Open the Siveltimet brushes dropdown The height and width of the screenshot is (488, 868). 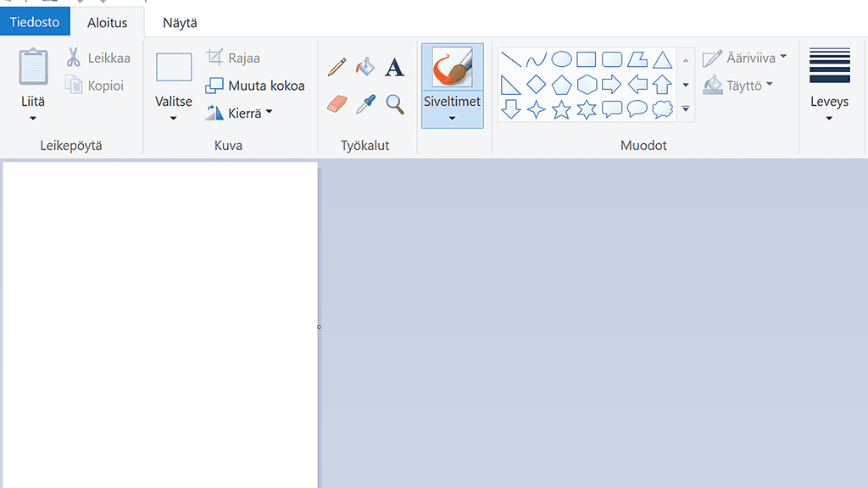coord(452,117)
